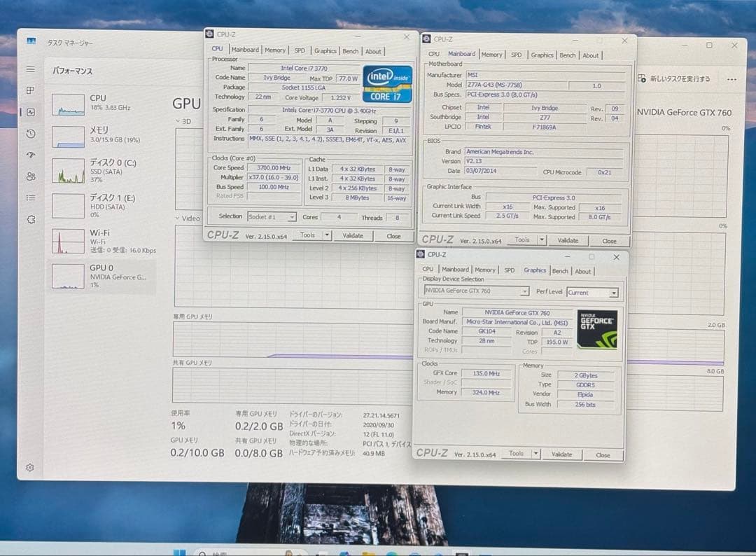This screenshot has width=756, height=556.
Task: Switch to Memory tab in CPU window
Action: tap(275, 50)
